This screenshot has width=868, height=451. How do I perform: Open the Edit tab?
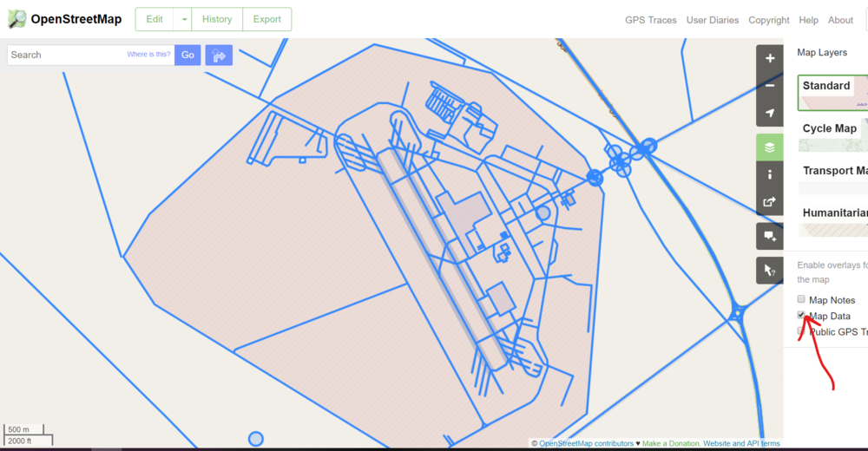155,19
